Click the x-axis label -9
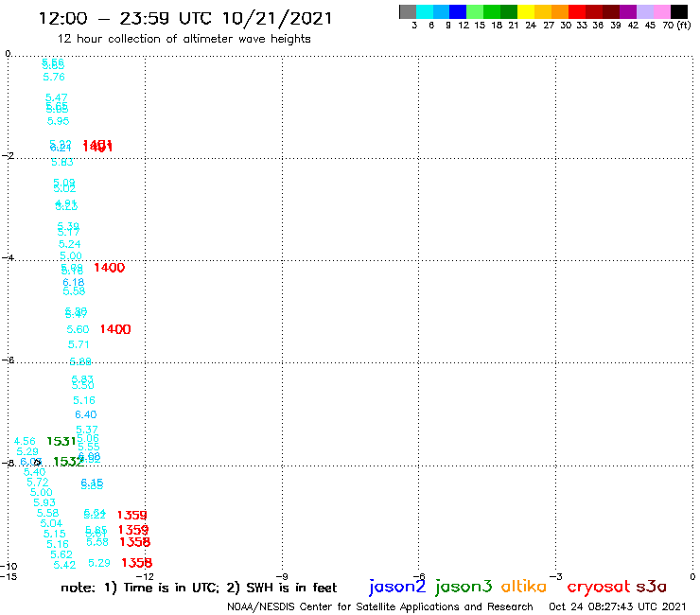700x615 pixels. pyautogui.click(x=283, y=576)
